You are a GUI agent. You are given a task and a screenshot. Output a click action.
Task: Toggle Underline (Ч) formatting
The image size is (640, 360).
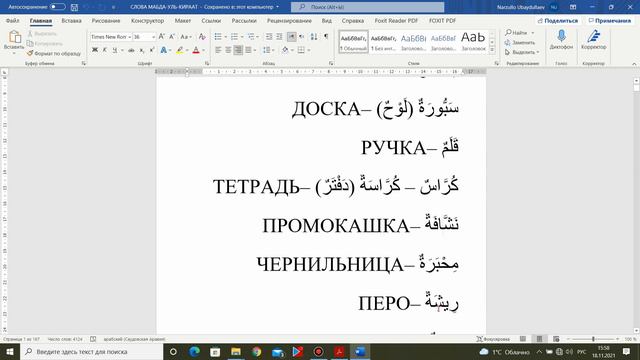(x=115, y=50)
